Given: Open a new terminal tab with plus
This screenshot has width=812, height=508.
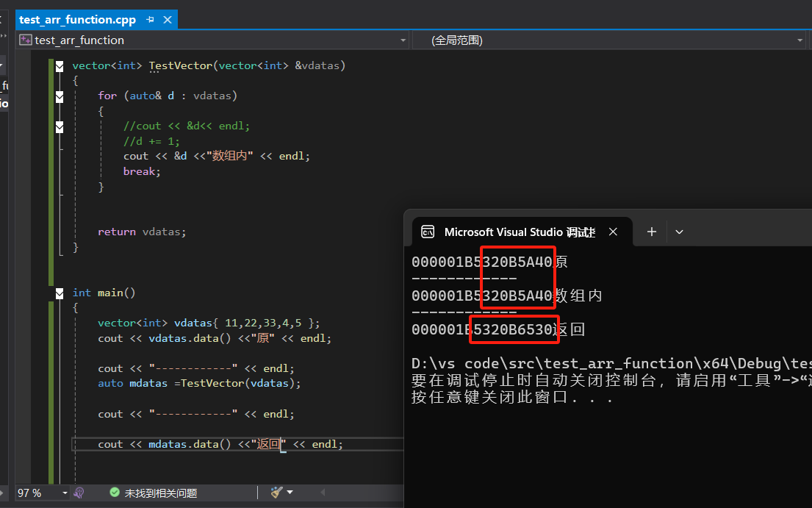Looking at the screenshot, I should [x=652, y=232].
